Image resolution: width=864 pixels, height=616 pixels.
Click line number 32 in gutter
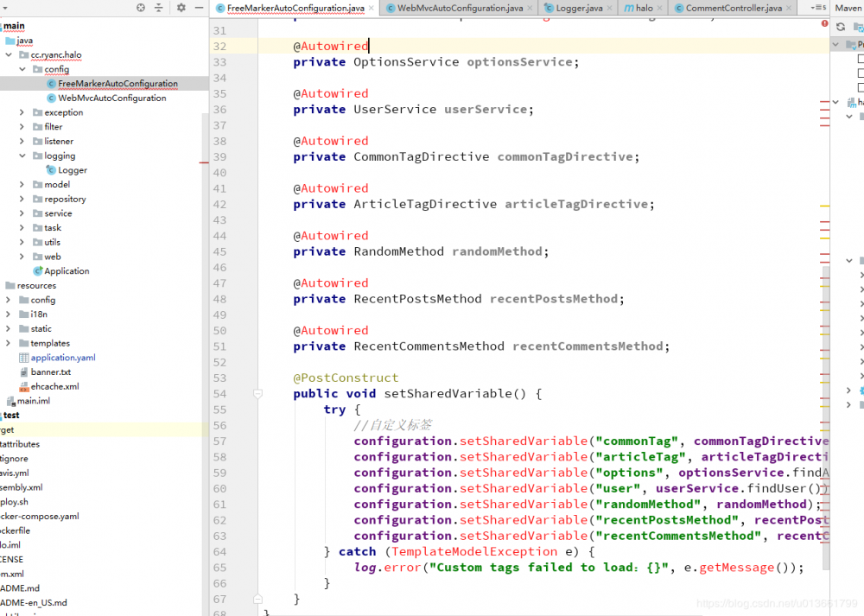click(x=219, y=47)
